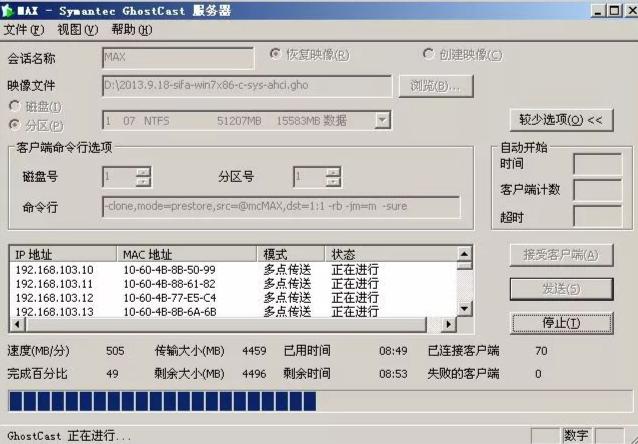This screenshot has width=638, height=444.
Task: Open the 文件(F) menu
Action: pyautogui.click(x=24, y=30)
